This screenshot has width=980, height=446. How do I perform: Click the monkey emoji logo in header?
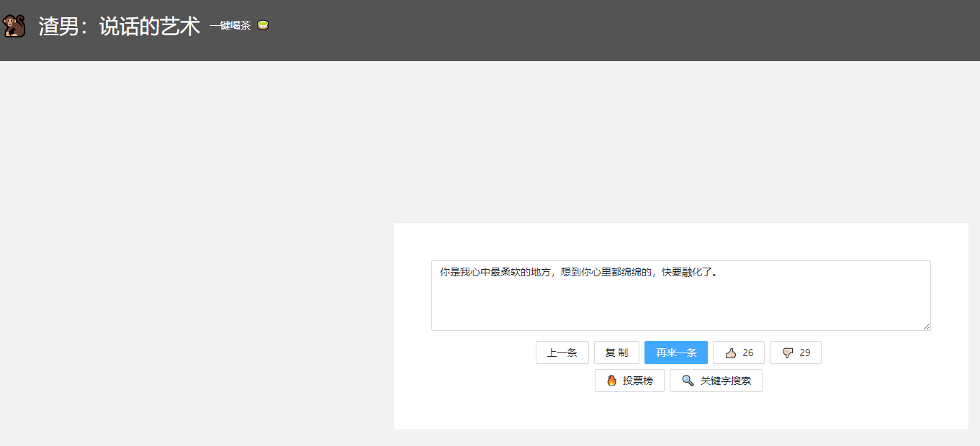(14, 27)
